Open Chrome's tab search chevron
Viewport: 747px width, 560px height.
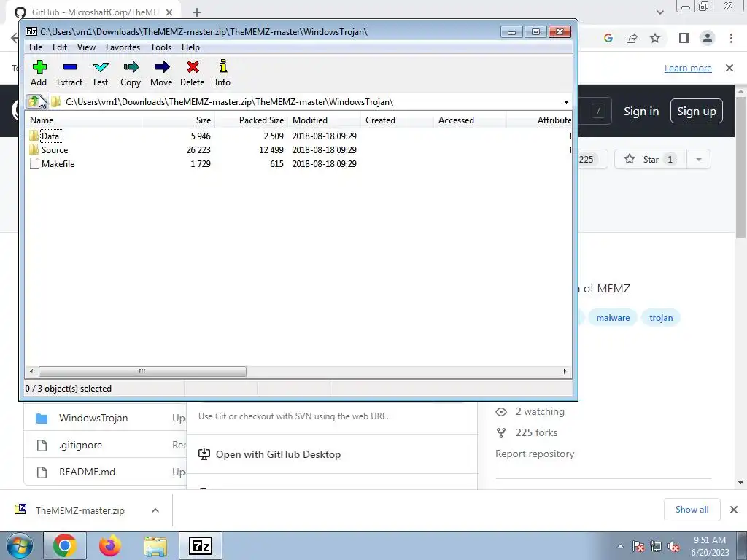659,12
